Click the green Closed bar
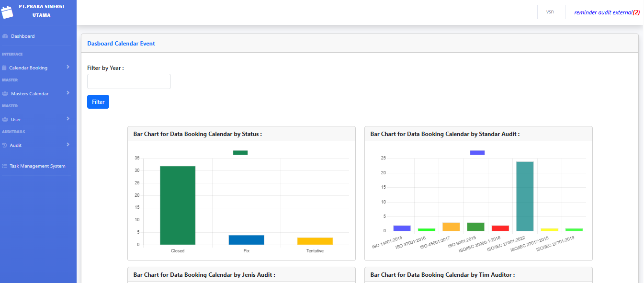Image resolution: width=644 pixels, height=283 pixels. click(178, 205)
